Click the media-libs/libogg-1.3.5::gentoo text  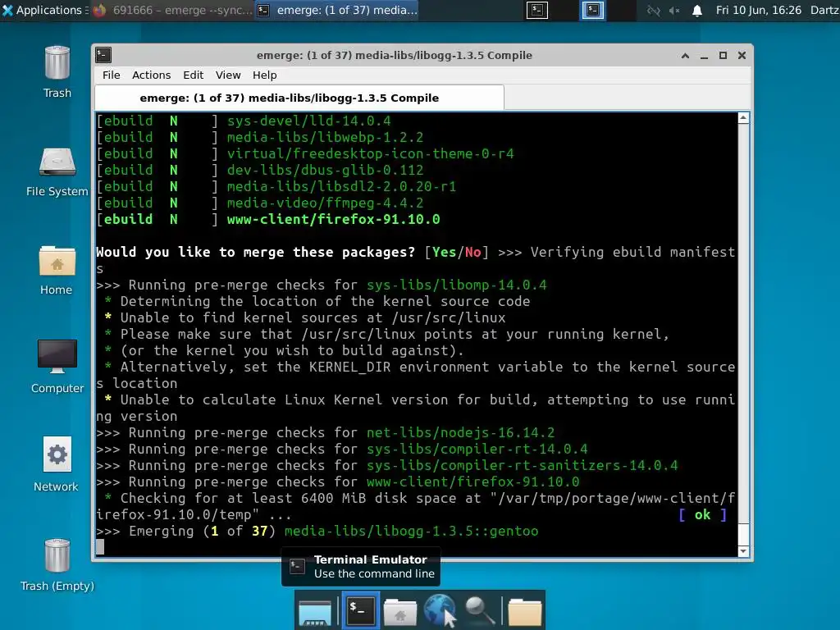coord(412,532)
